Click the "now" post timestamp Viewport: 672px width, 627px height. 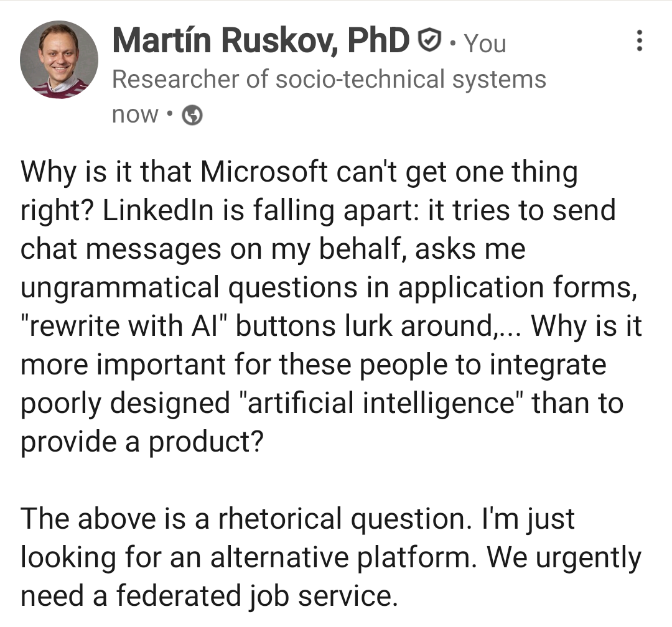[135, 115]
